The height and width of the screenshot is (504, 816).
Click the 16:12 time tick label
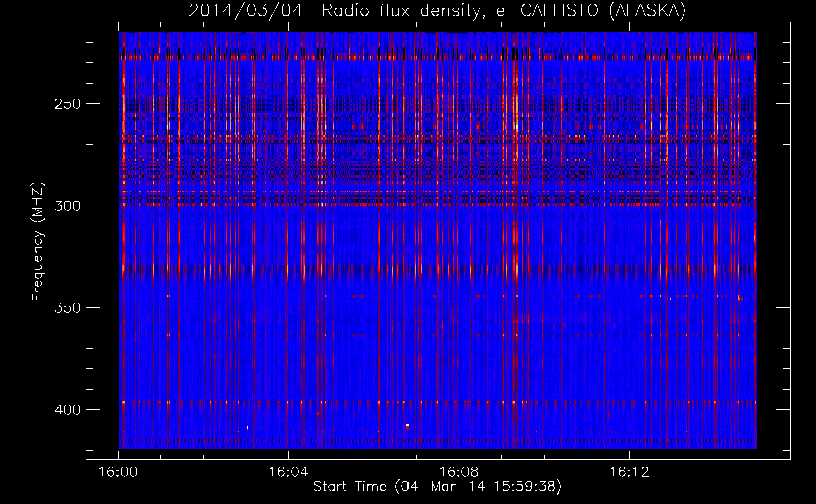tap(629, 472)
